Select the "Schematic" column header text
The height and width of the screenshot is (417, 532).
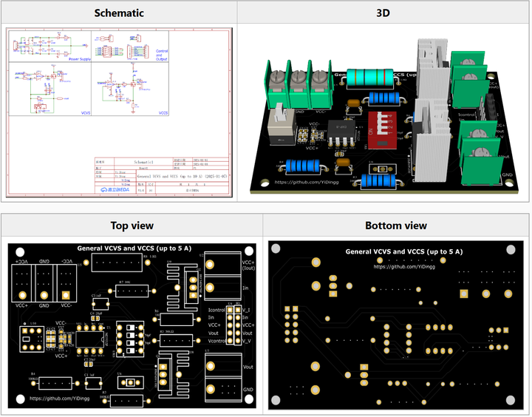[119, 13]
